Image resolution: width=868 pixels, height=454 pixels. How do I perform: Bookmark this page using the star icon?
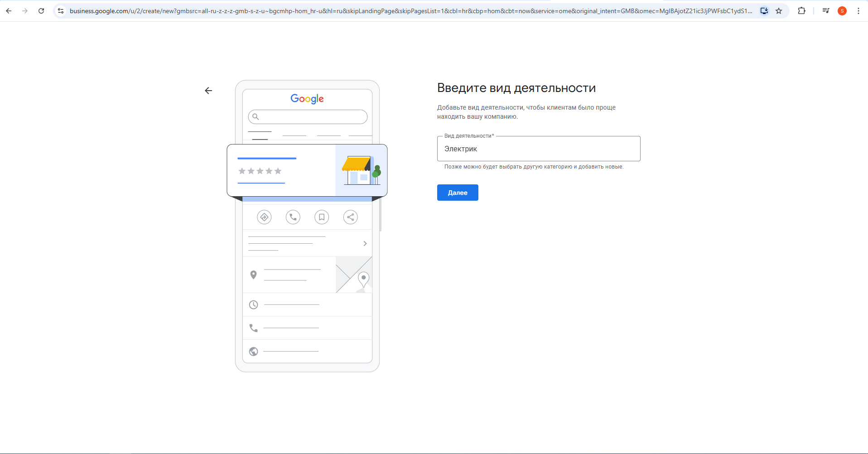click(x=779, y=11)
